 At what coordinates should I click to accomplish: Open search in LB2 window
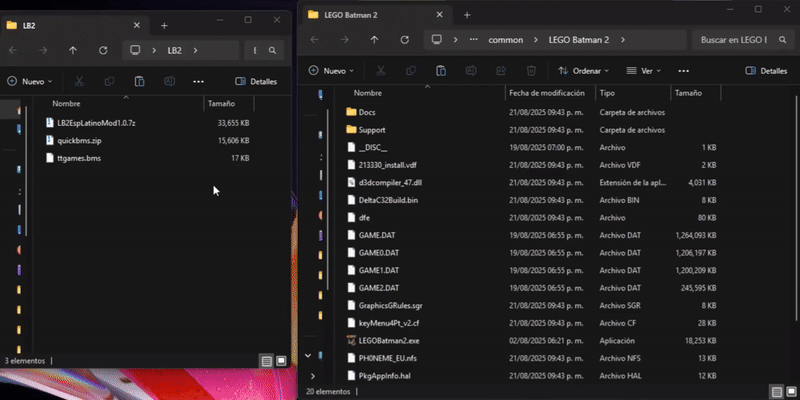coord(272,51)
